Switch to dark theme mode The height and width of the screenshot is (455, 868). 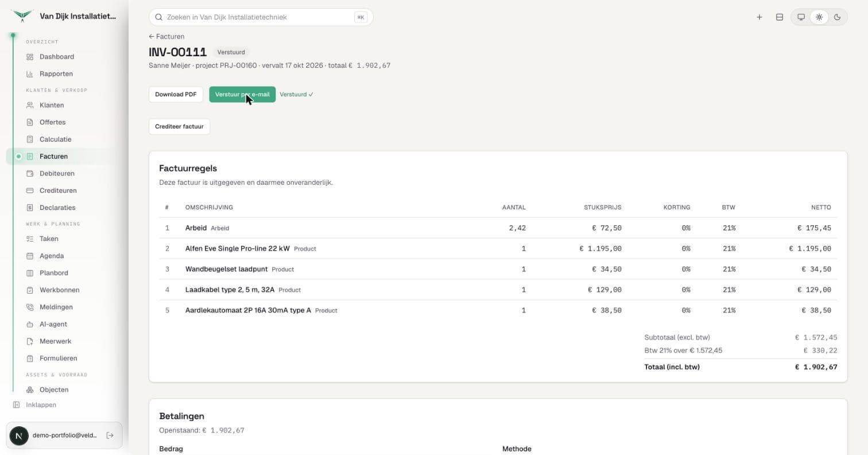[838, 17]
